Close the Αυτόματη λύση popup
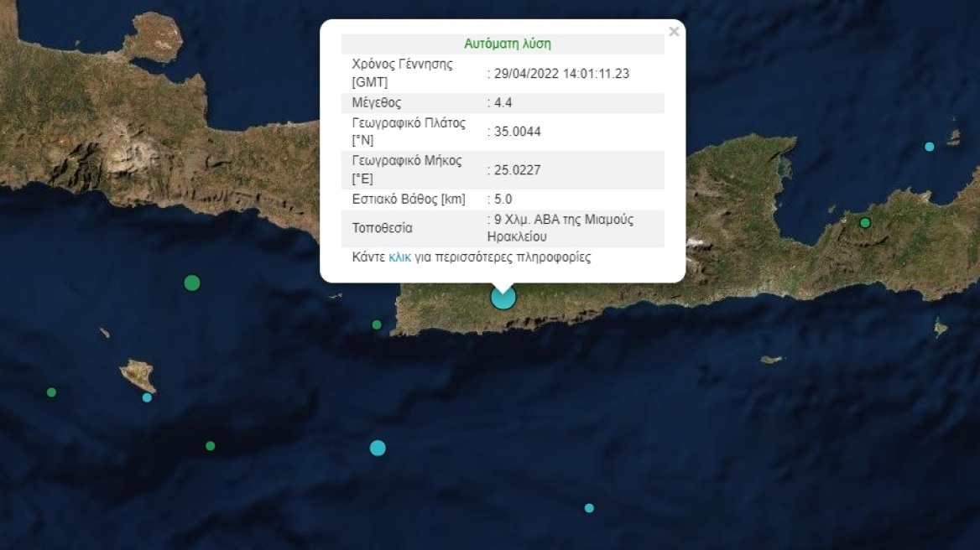This screenshot has width=980, height=550. (x=674, y=32)
